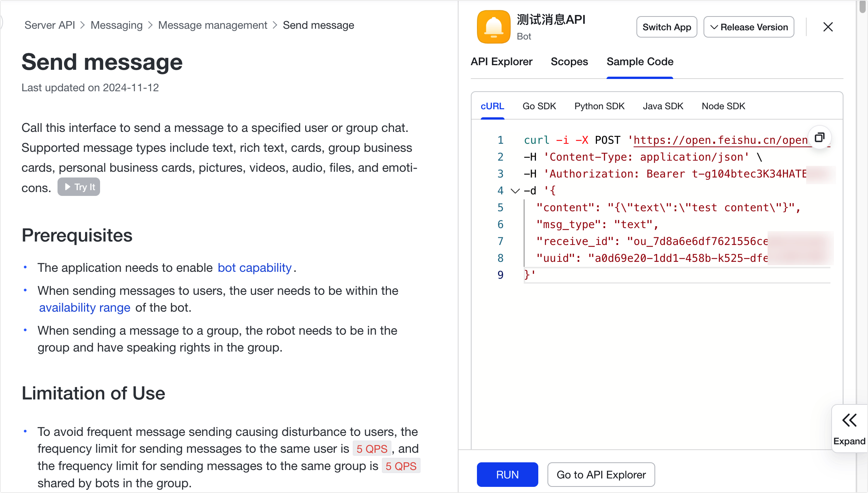The height and width of the screenshot is (493, 868).
Task: Close the API debug panel
Action: [828, 27]
